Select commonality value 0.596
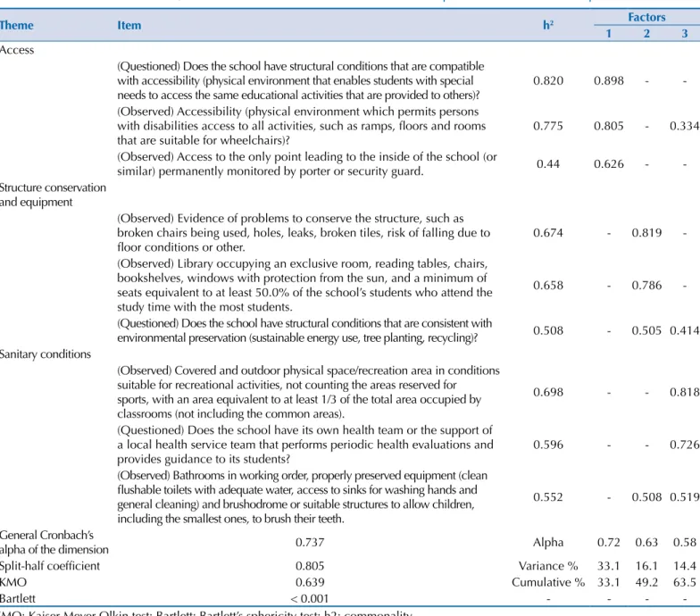 click(x=548, y=445)
